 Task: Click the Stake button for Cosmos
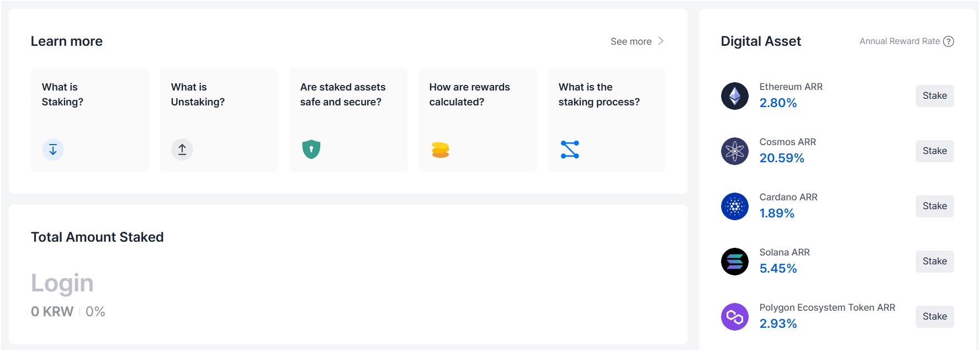(934, 151)
